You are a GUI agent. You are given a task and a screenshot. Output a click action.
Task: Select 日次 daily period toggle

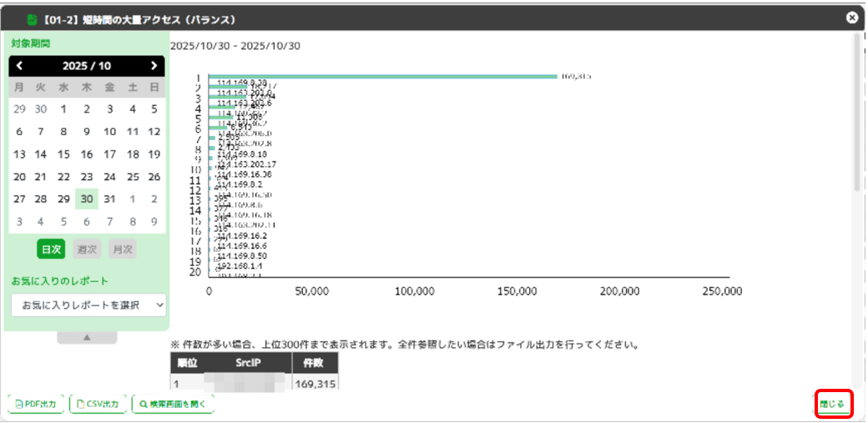coord(51,249)
